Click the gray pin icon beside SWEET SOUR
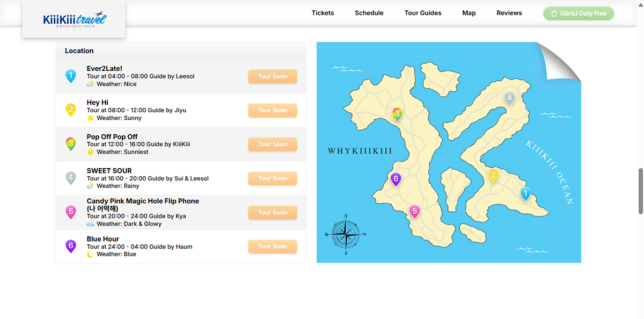The height and width of the screenshot is (319, 644). click(x=71, y=178)
